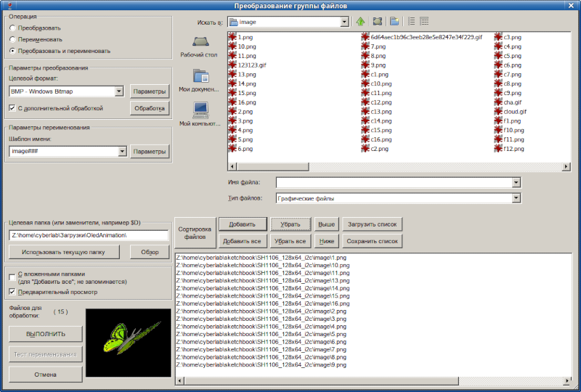Select the file icon for 7.png

point(365,46)
